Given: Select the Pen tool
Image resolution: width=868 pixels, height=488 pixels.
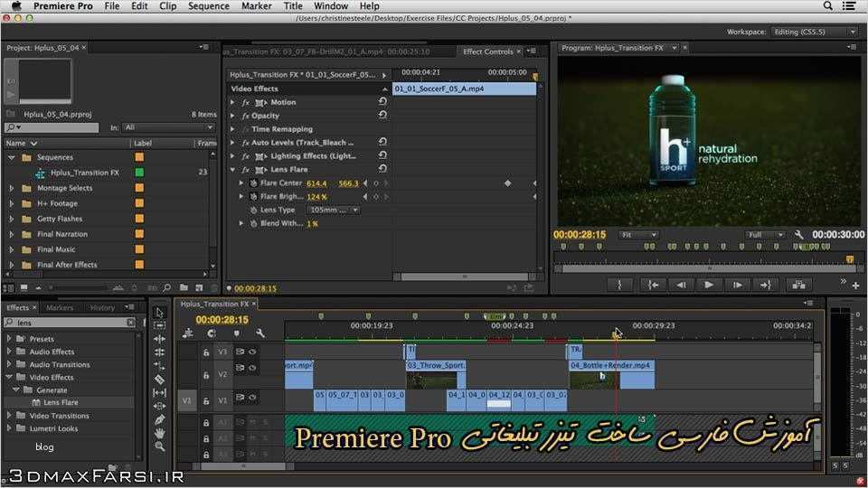Looking at the screenshot, I should tap(159, 419).
